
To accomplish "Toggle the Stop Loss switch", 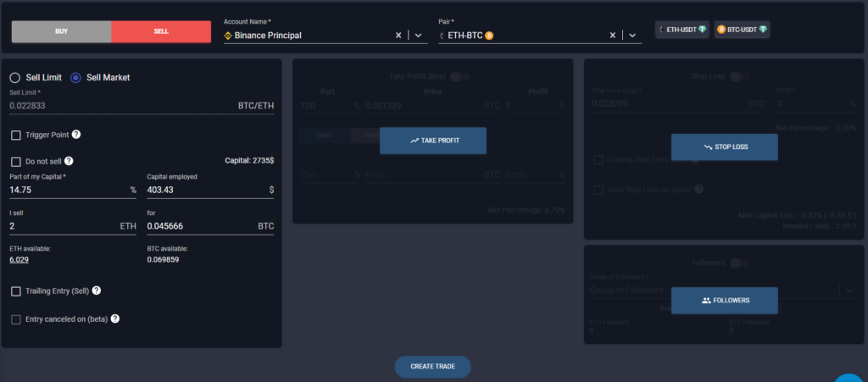I will [739, 76].
